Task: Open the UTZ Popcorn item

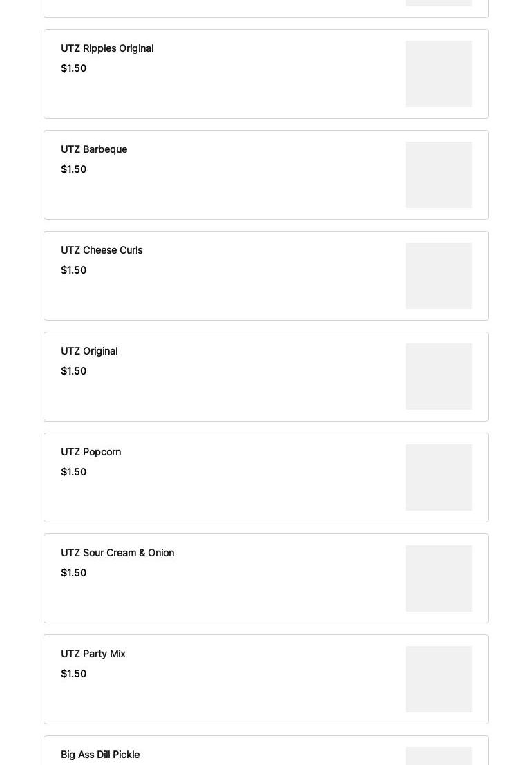Action: 91,452
